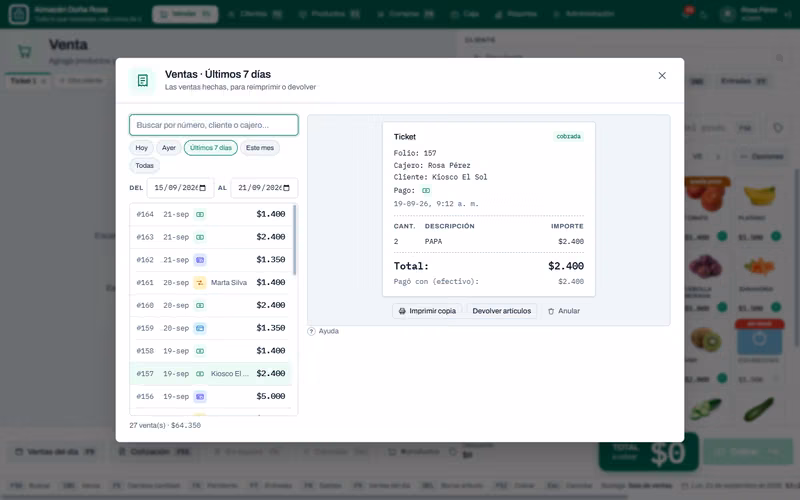Click cash payment icon on sale #163
The image size is (800, 500).
click(x=200, y=237)
